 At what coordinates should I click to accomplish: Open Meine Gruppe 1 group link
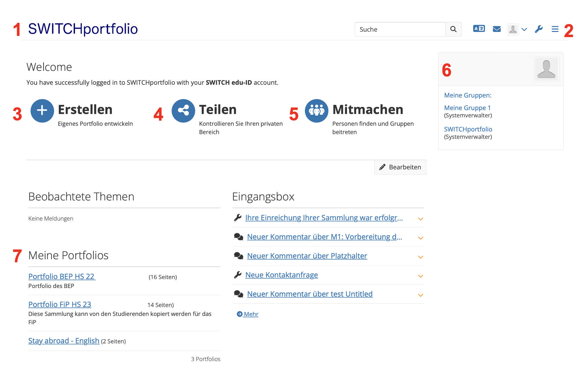(467, 108)
